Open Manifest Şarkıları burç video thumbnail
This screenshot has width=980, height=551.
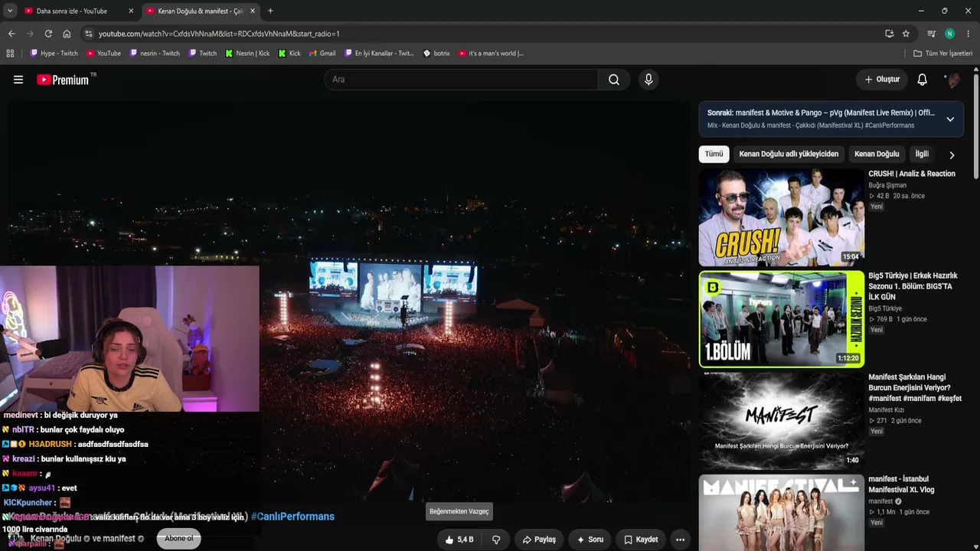(x=781, y=421)
